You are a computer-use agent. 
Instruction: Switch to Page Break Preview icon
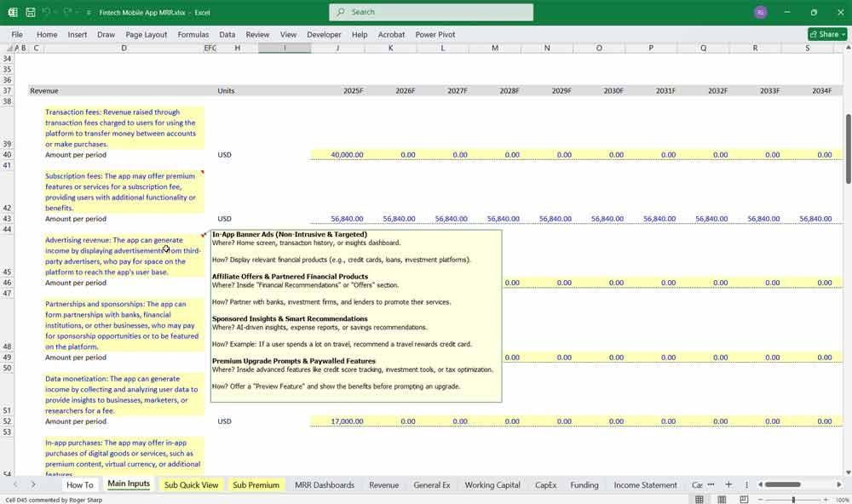point(744,500)
